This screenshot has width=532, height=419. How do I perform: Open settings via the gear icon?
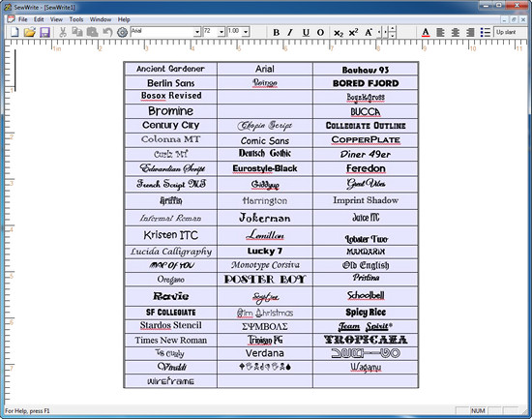pyautogui.click(x=122, y=32)
